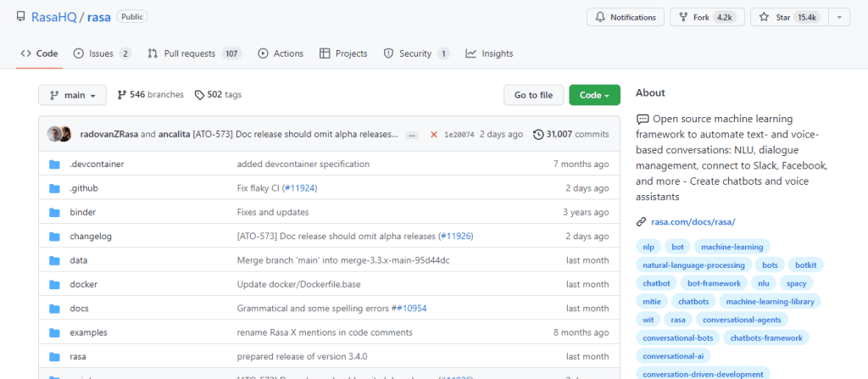
Task: Select the spacy topic tag
Action: [796, 283]
